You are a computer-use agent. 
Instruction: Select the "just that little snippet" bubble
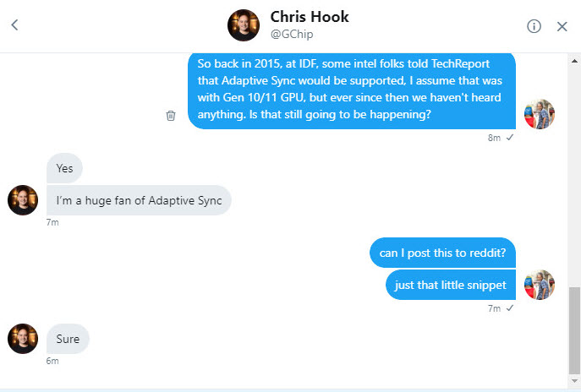coord(450,285)
